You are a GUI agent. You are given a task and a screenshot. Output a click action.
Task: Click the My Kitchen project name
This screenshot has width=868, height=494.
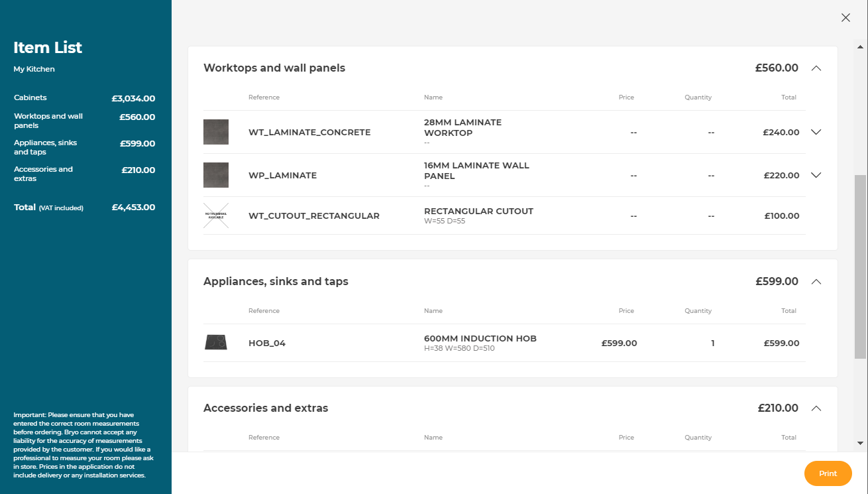pyautogui.click(x=34, y=68)
